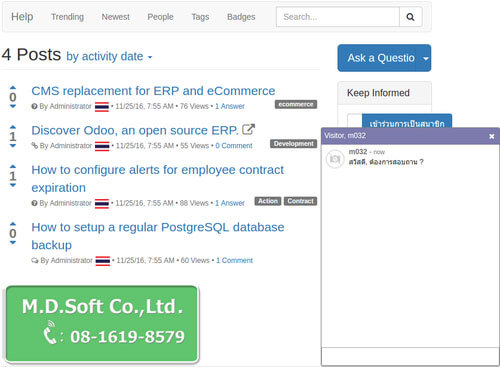Click external link icon beside Discover Odoo
Image resolution: width=500 pixels, height=367 pixels.
248,129
